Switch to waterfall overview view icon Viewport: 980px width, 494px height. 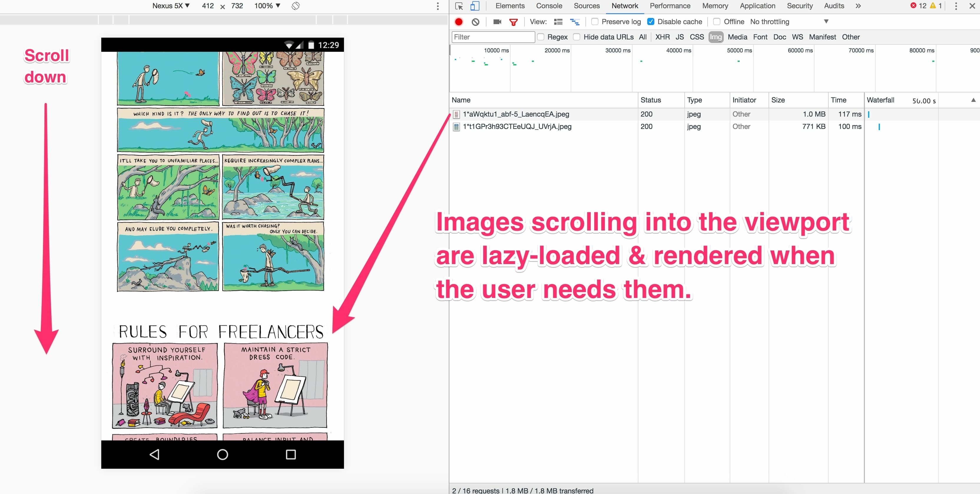coord(575,22)
